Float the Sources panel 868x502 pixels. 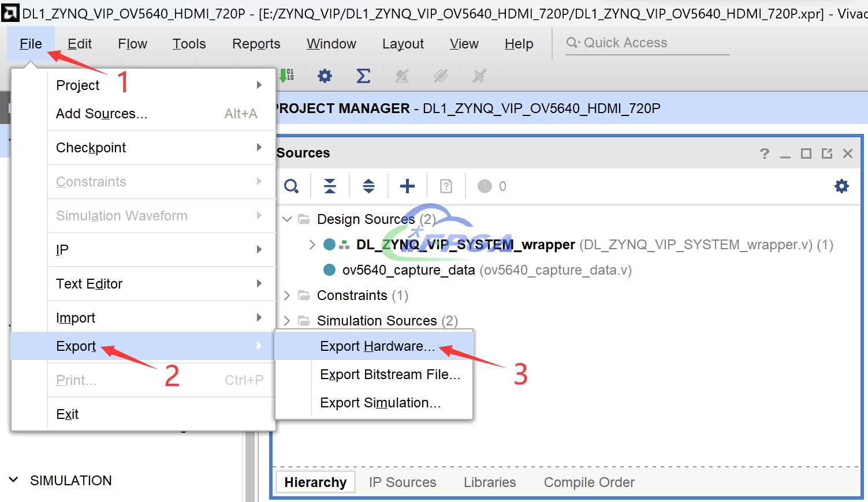tap(827, 153)
